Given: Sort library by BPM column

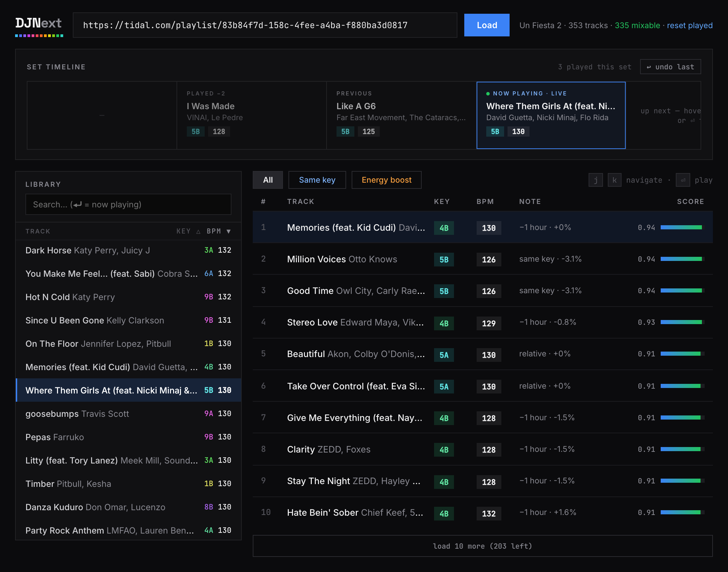Looking at the screenshot, I should tap(219, 231).
